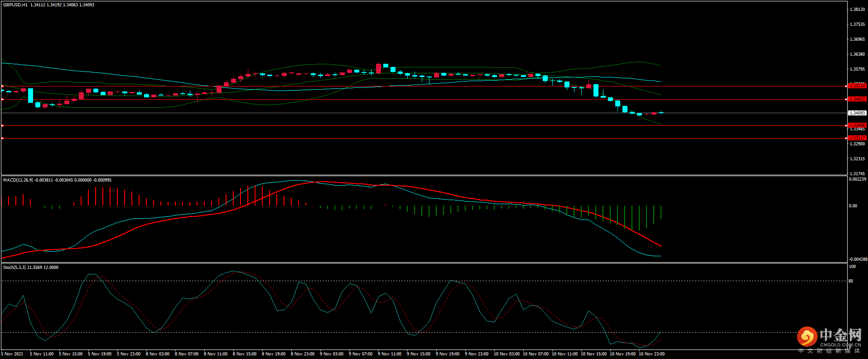Click the 8 Nov 15:00 time axis label
This screenshot has height=359, width=868.
coord(245,354)
